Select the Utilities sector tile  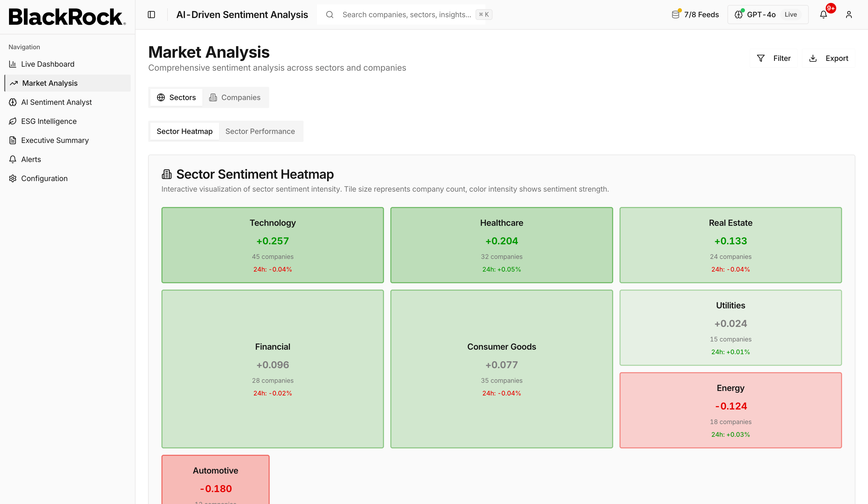[x=731, y=328]
